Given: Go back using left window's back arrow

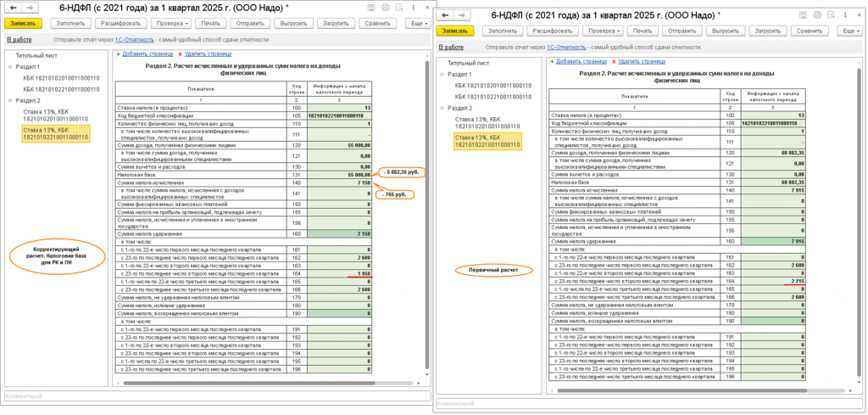Looking at the screenshot, I should pyautogui.click(x=14, y=8).
